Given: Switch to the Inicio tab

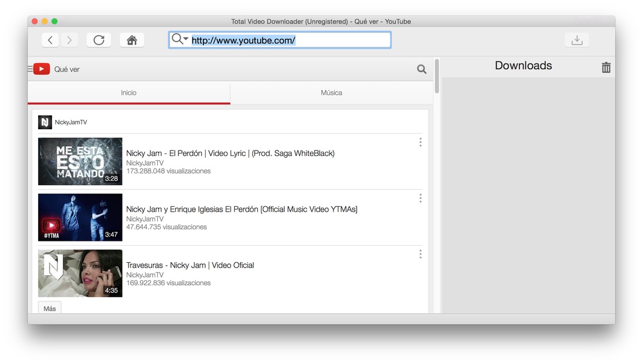Looking at the screenshot, I should click(x=129, y=93).
